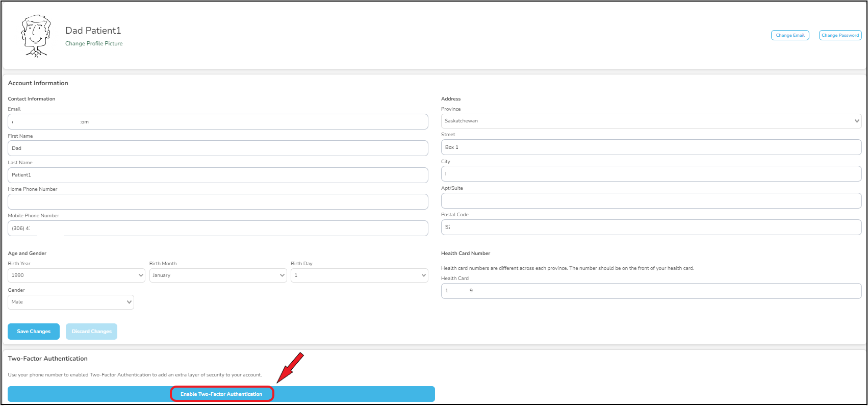Open the Gender dropdown
This screenshot has height=406, width=868.
[x=71, y=302]
